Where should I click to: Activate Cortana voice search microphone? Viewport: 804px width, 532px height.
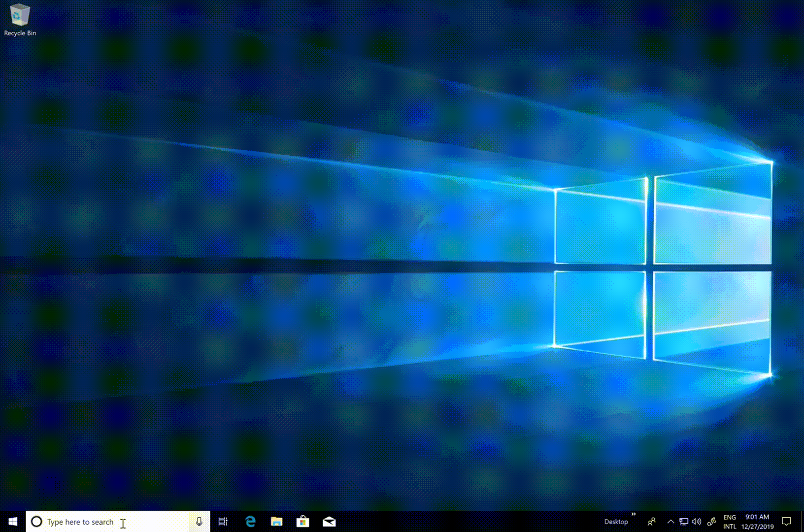pyautogui.click(x=199, y=521)
